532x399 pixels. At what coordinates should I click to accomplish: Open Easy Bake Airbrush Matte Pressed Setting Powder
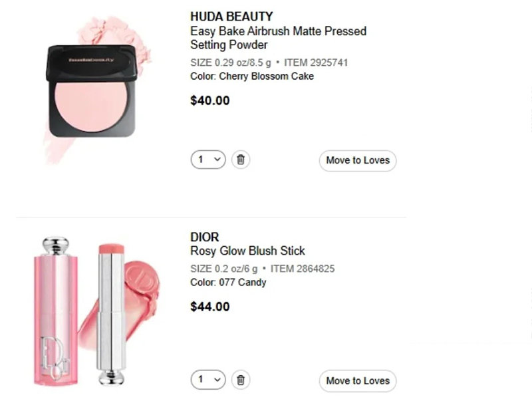coord(278,38)
